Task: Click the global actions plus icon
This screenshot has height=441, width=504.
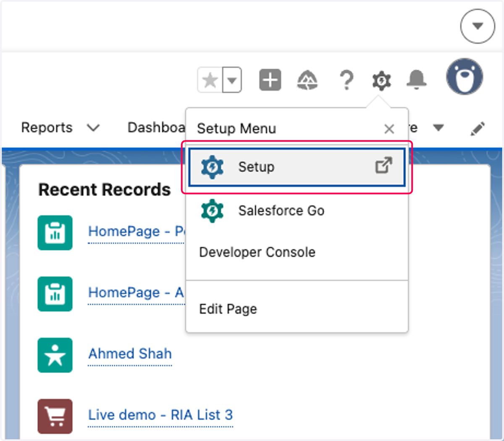Action: tap(270, 80)
